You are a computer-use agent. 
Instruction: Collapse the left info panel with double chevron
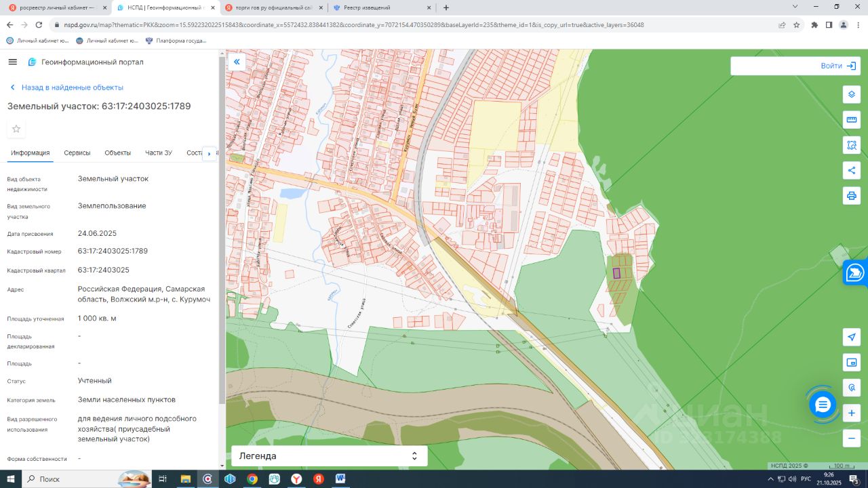point(237,62)
